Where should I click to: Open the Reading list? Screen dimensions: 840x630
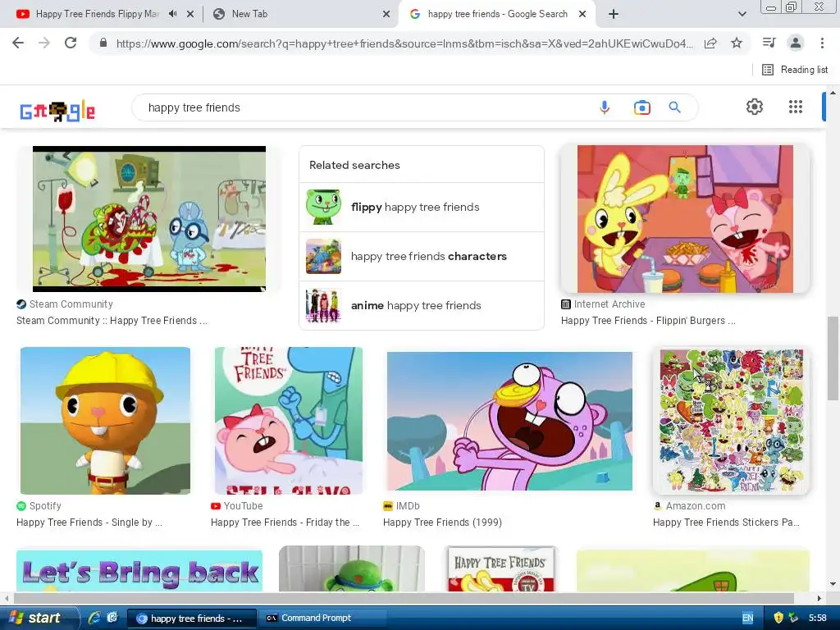point(794,70)
